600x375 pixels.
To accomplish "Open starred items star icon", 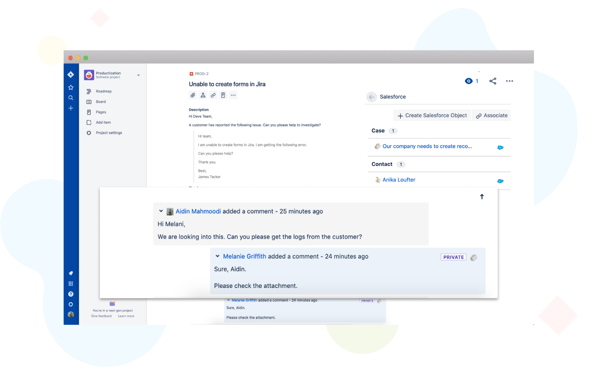I will 71,88.
